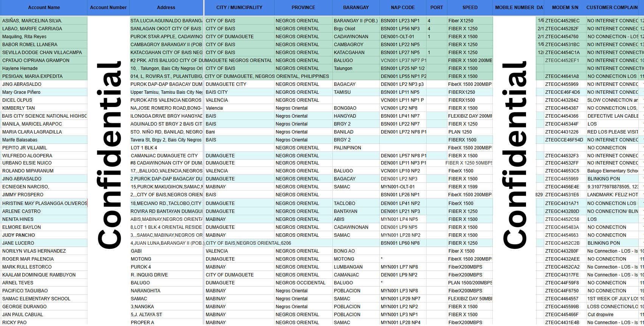Select the KIMBERLY TAN name cell
The height and width of the screenshot is (326, 644).
(44, 108)
